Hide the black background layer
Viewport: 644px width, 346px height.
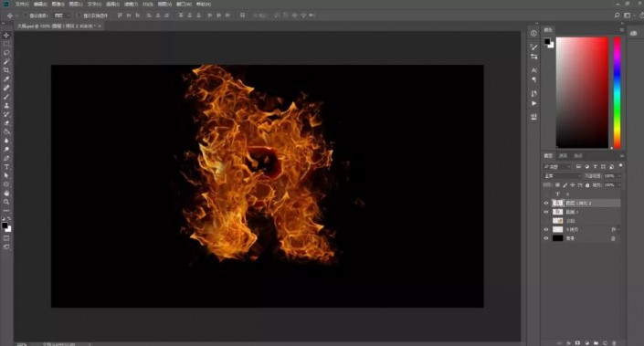click(x=546, y=238)
